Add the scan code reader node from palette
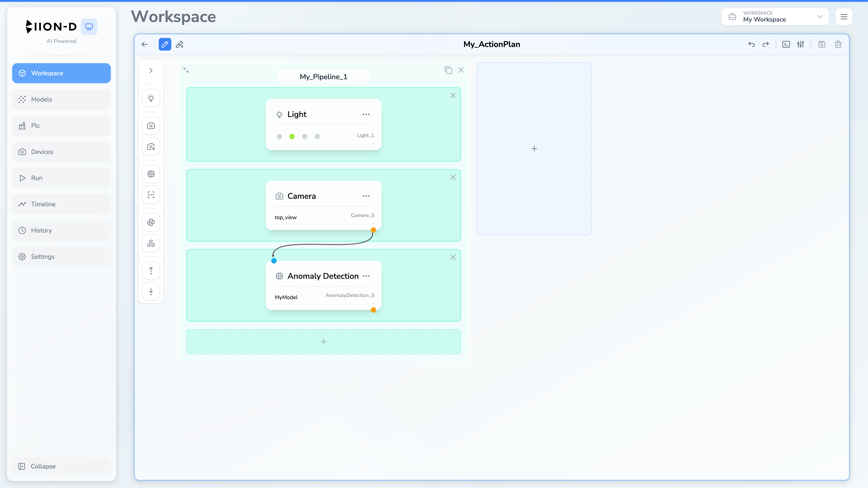Screen dimensions: 868x488 151,195
